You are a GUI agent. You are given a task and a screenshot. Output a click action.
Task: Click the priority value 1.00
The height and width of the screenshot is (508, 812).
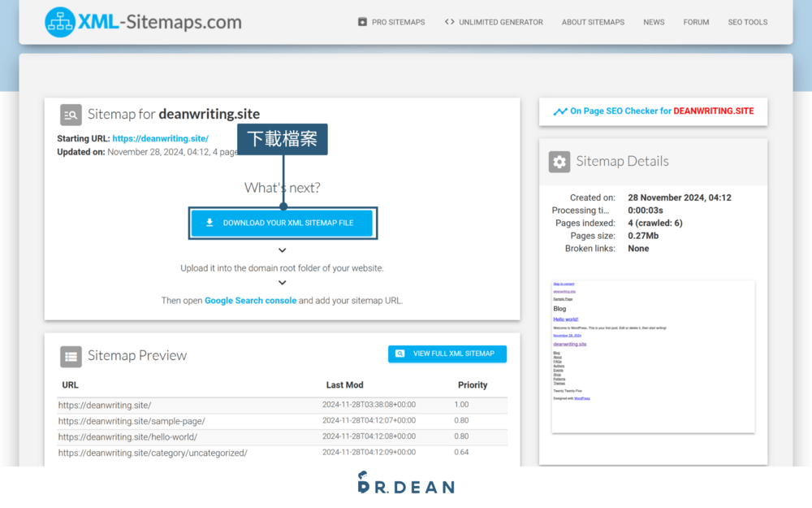coord(461,405)
